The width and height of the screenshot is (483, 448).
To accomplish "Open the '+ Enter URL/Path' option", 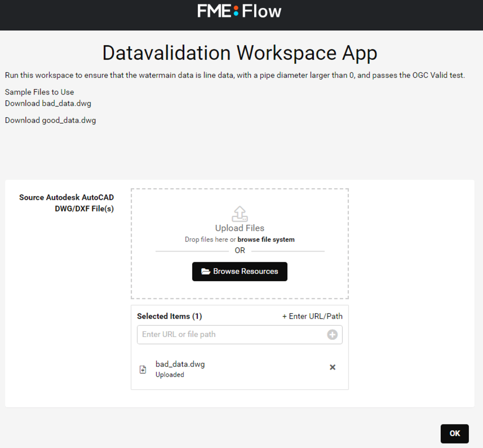I will click(312, 316).
